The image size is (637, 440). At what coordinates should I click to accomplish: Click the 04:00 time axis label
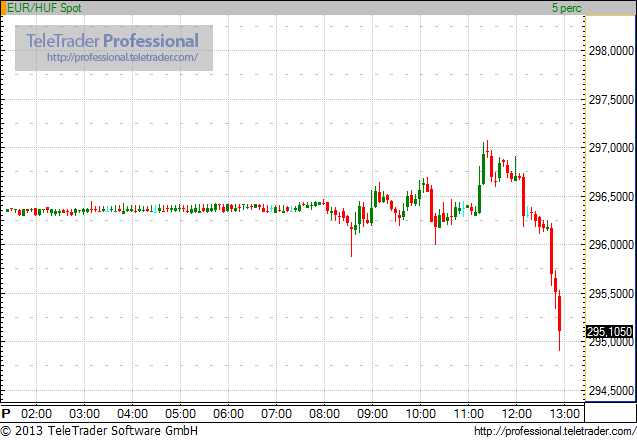(x=132, y=414)
